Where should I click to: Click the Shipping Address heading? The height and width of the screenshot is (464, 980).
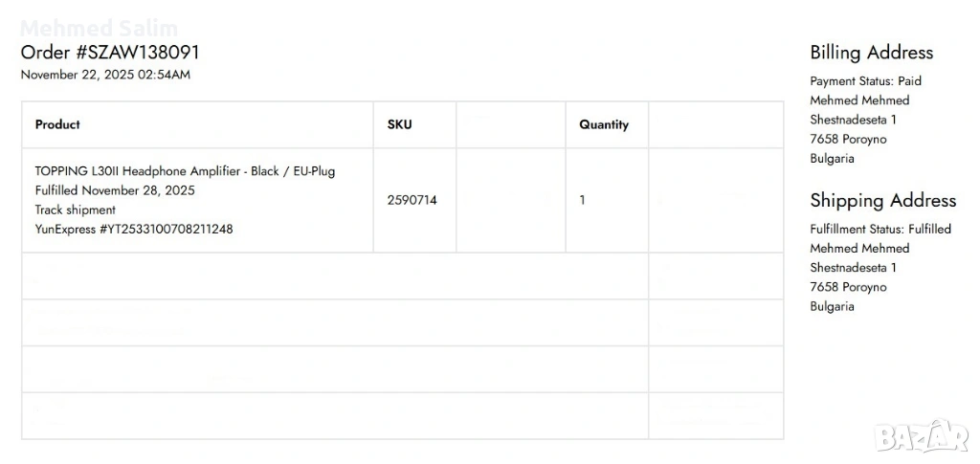882,200
